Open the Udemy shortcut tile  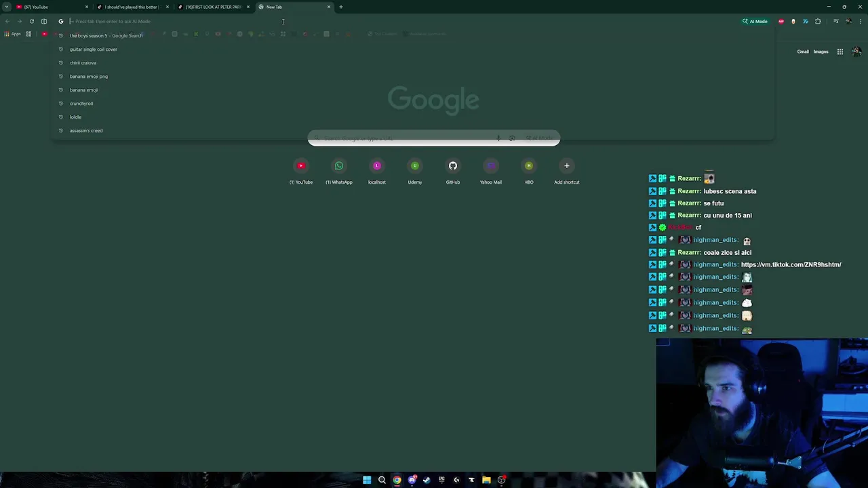coord(415,171)
